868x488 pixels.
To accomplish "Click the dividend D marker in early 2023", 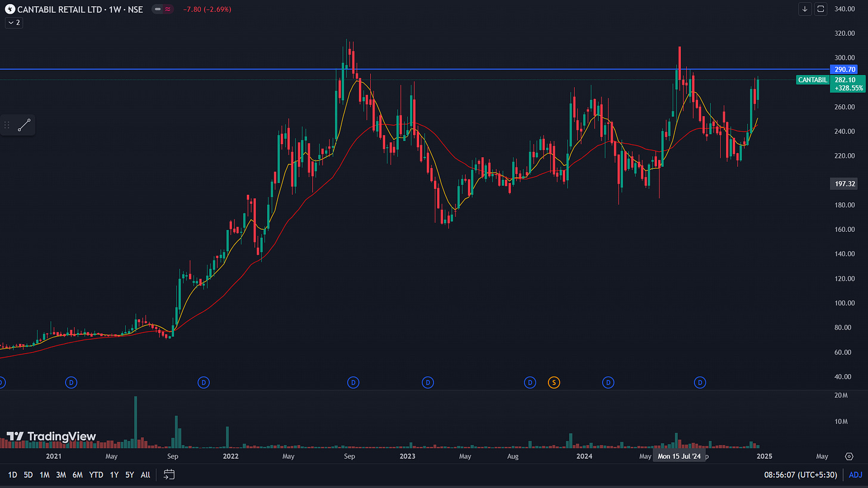I will (x=427, y=382).
